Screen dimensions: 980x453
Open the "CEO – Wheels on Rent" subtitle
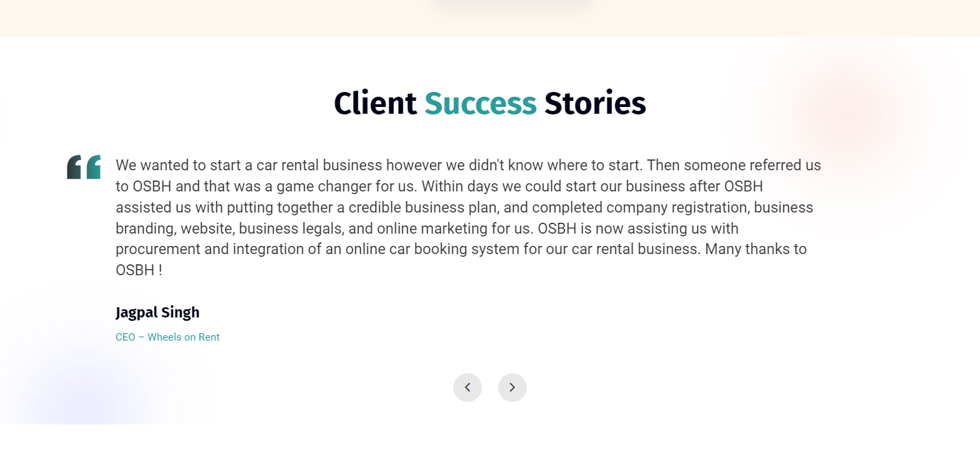click(x=167, y=337)
